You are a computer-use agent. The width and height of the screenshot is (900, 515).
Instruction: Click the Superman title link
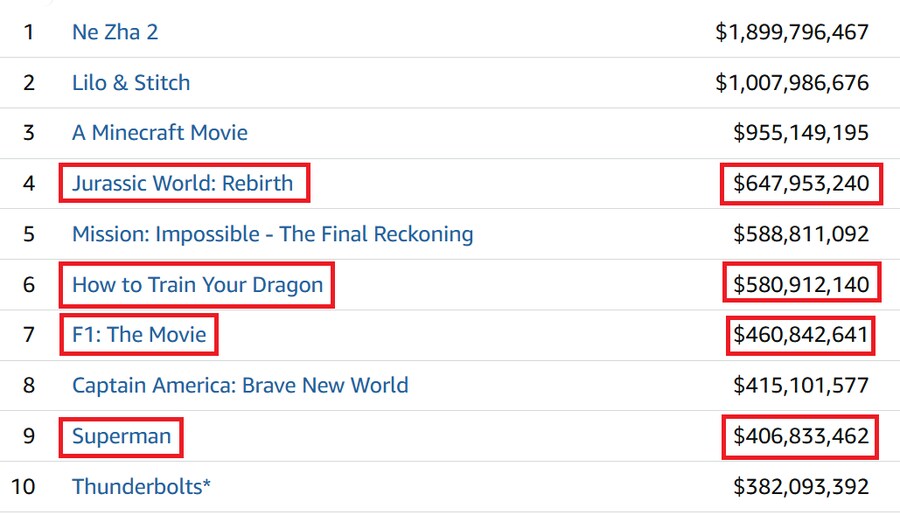[x=122, y=436]
